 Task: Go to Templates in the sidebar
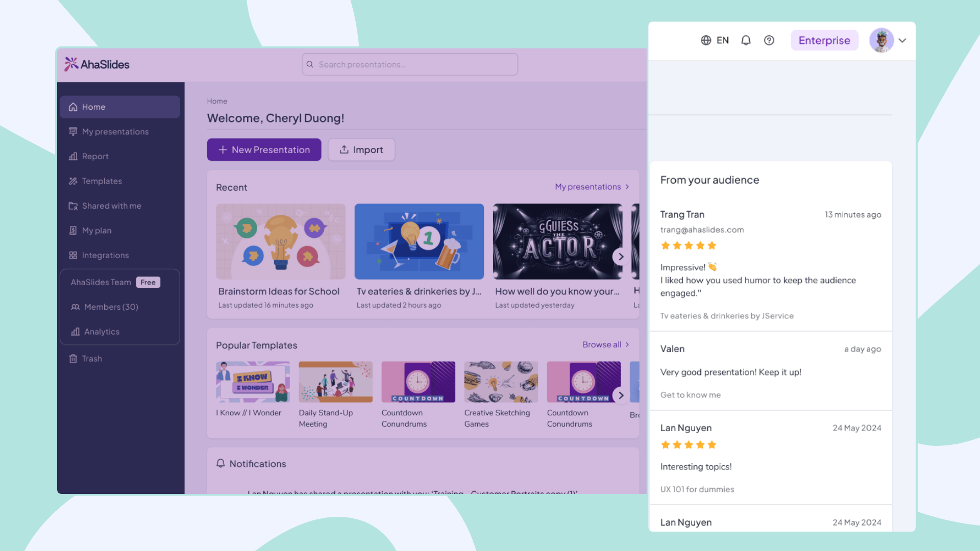(x=102, y=181)
